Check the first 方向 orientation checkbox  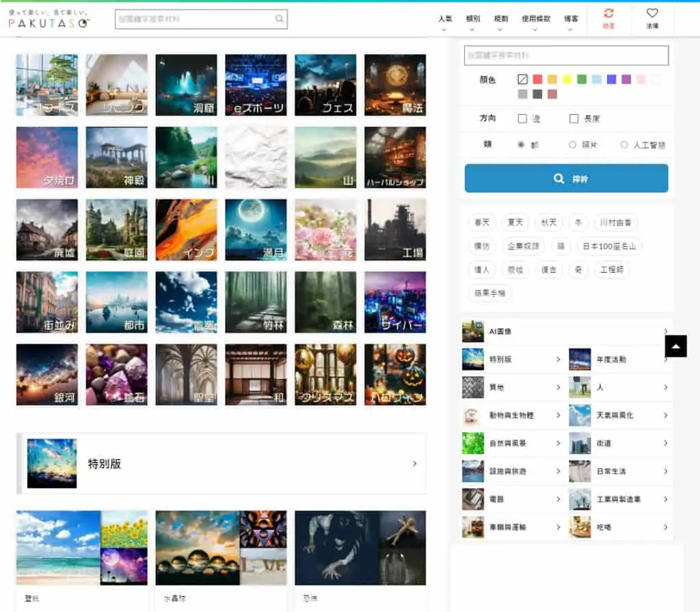point(522,118)
